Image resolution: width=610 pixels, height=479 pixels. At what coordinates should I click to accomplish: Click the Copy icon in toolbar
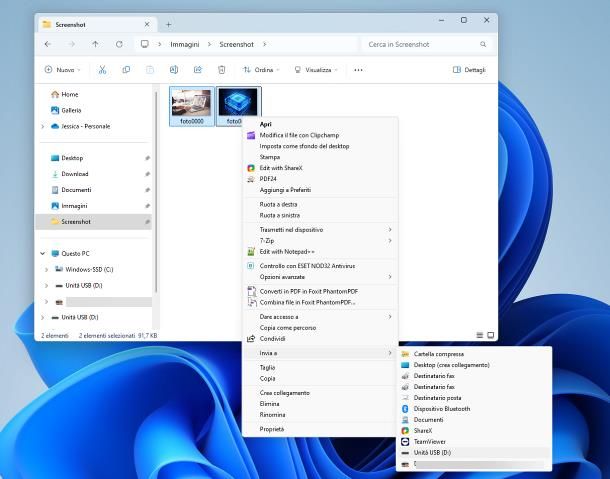click(126, 70)
